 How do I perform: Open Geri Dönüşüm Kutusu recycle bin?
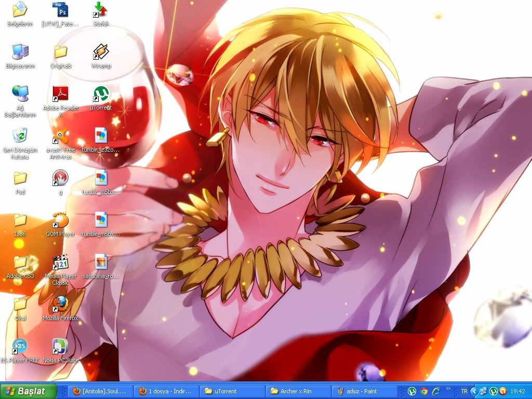point(20,143)
